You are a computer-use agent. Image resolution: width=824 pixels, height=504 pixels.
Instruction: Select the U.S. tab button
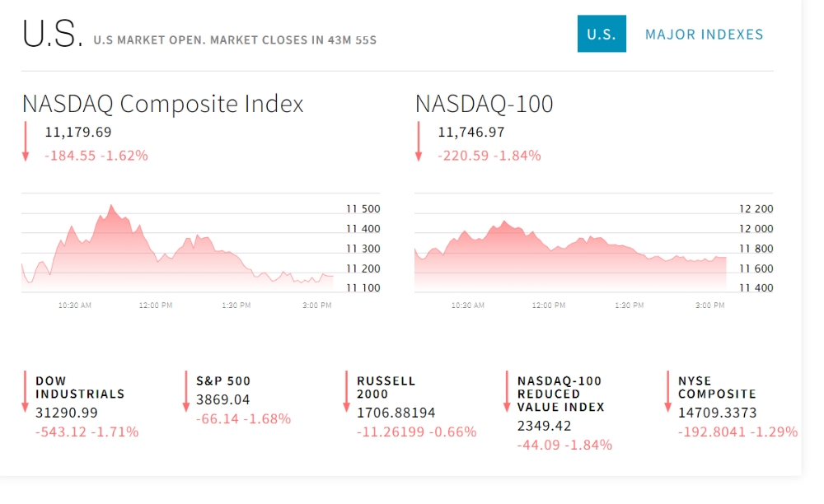pos(602,34)
